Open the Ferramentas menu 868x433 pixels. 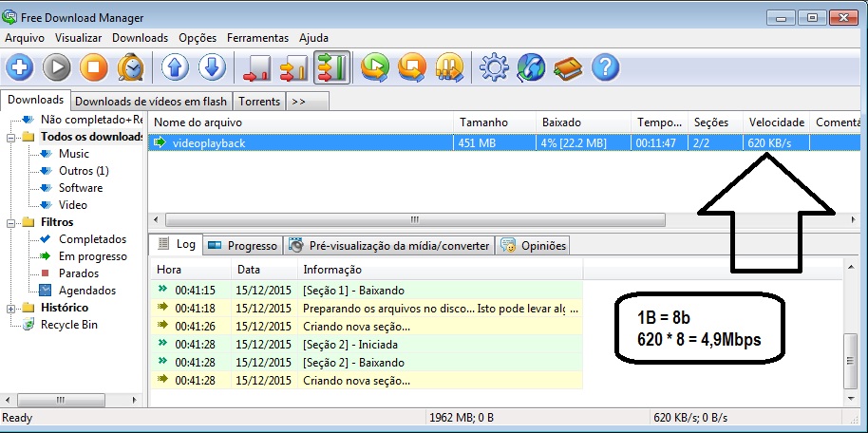[257, 38]
